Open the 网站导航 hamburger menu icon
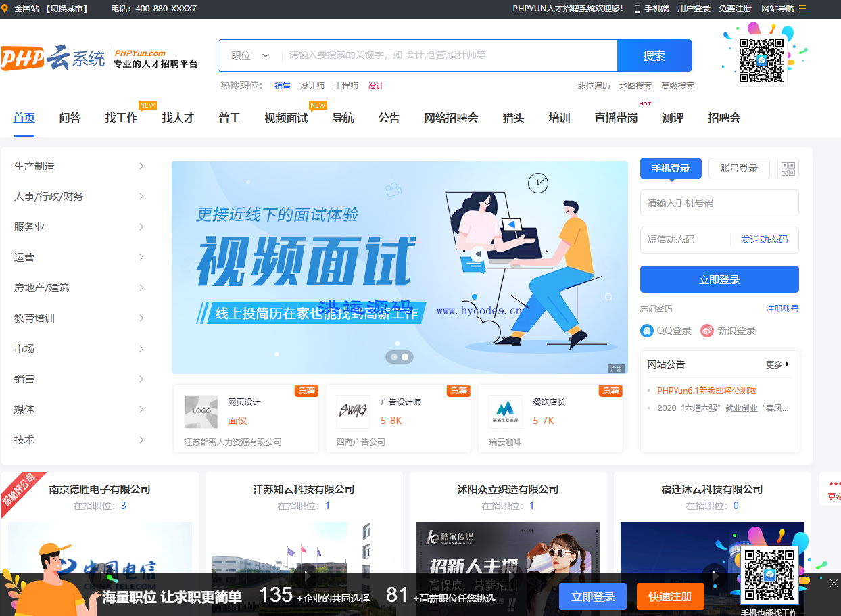841x616 pixels. 802,9
